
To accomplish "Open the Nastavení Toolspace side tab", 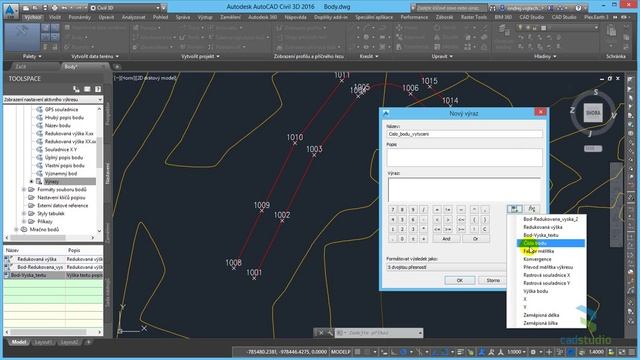I will pyautogui.click(x=108, y=173).
